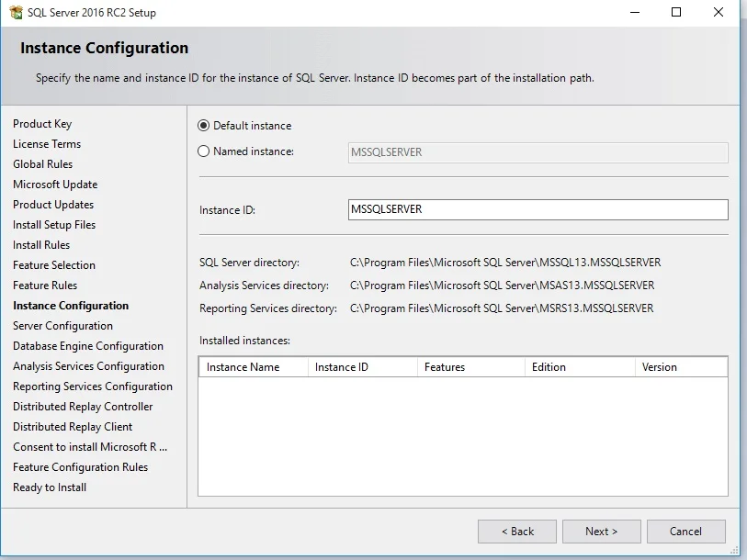Click the Next button
The width and height of the screenshot is (747, 560).
601,531
